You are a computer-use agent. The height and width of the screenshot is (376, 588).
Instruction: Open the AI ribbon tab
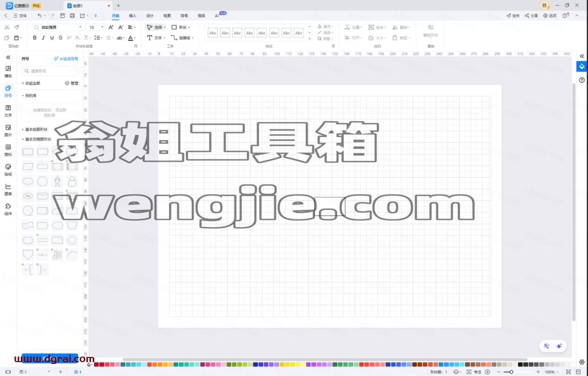click(216, 16)
